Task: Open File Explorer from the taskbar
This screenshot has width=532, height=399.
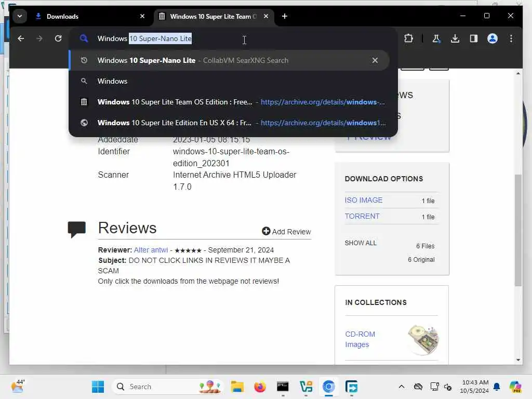Action: tap(237, 387)
